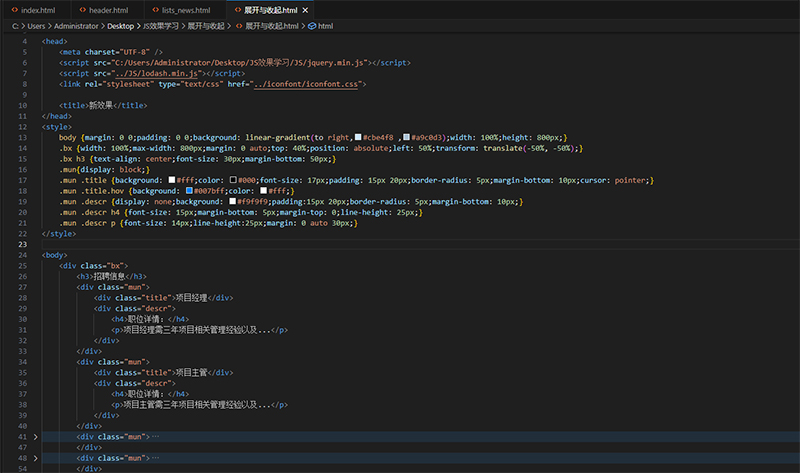Click the 项目主管 title div text
This screenshot has height=473, width=800.
pyautogui.click(x=191, y=373)
